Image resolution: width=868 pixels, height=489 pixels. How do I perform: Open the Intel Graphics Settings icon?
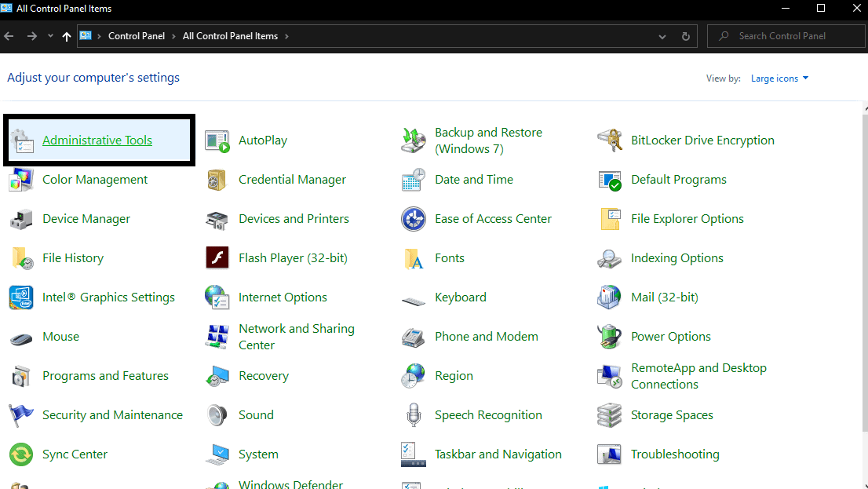(x=21, y=298)
